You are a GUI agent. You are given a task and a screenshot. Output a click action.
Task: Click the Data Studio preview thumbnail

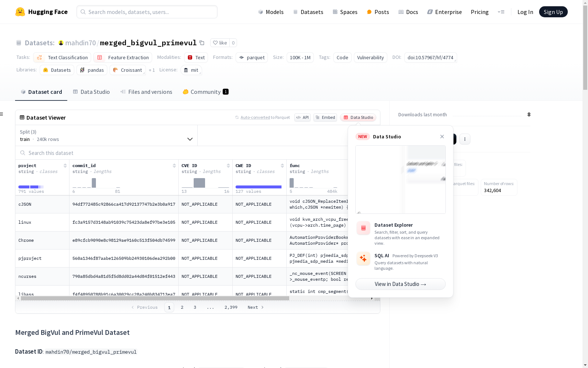point(401,180)
